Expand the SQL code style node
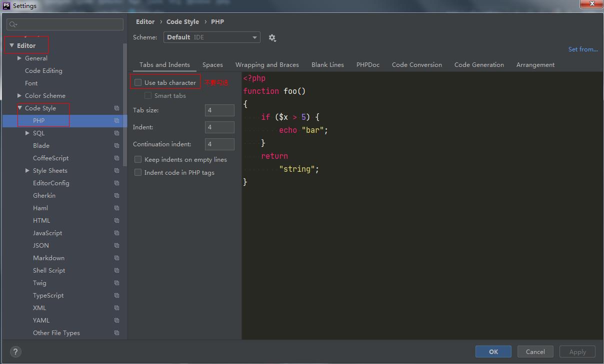 pyautogui.click(x=27, y=133)
